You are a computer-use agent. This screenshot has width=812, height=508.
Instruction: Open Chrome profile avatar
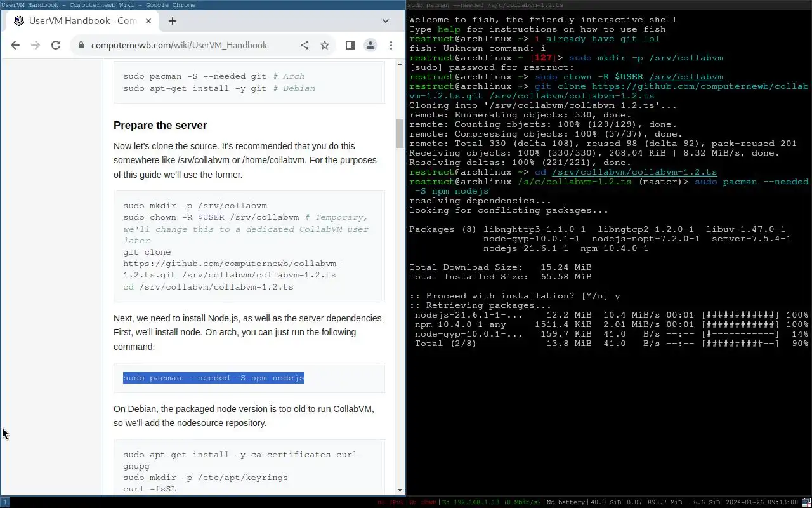pyautogui.click(x=370, y=45)
